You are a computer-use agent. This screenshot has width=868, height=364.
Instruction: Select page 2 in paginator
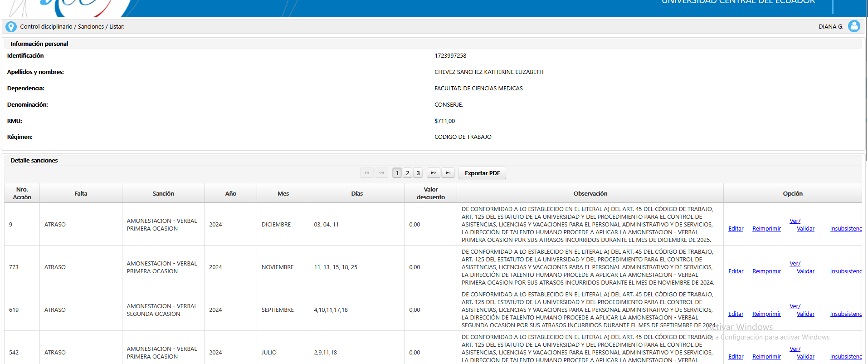coord(408,173)
